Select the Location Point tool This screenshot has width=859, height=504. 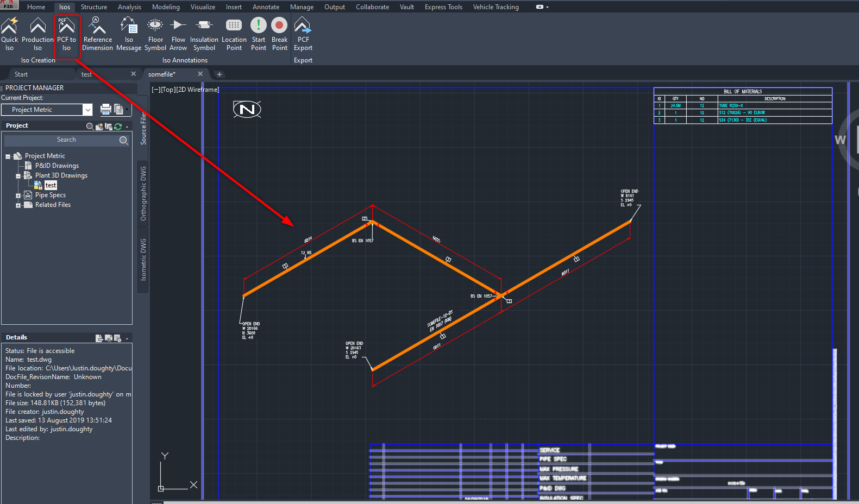coord(234,34)
